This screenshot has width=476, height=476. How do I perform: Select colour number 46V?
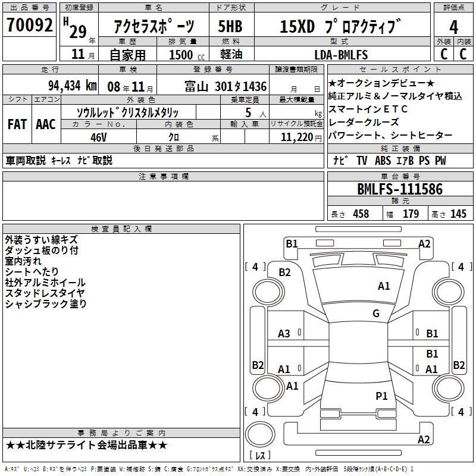(x=98, y=137)
